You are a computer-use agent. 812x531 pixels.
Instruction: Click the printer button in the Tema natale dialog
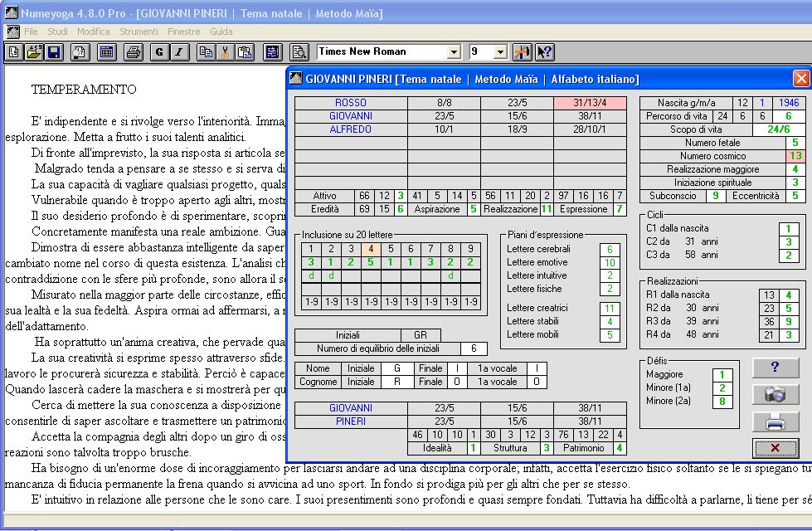pyautogui.click(x=776, y=421)
